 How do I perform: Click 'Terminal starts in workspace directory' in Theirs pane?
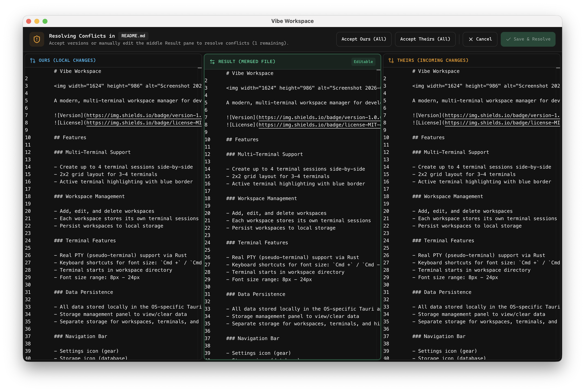click(471, 270)
